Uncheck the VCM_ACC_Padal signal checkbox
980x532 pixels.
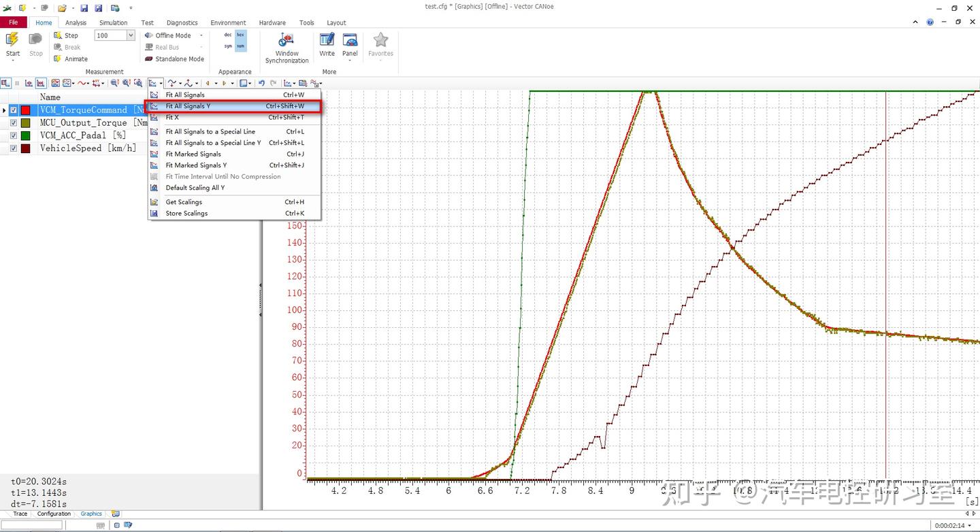point(14,135)
